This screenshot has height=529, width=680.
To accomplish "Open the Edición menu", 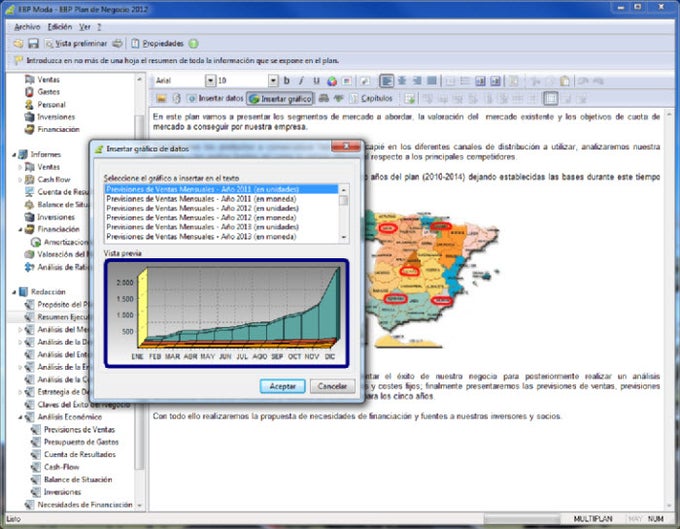I will (60, 27).
